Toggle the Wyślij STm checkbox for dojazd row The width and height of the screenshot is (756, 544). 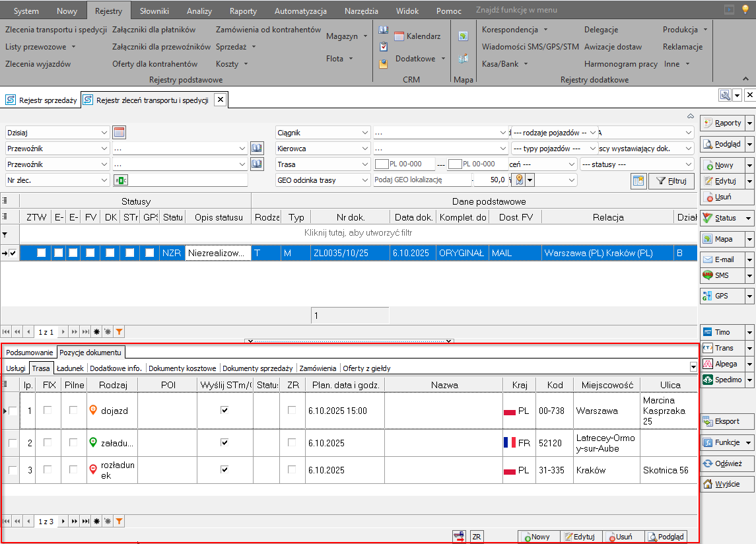224,411
